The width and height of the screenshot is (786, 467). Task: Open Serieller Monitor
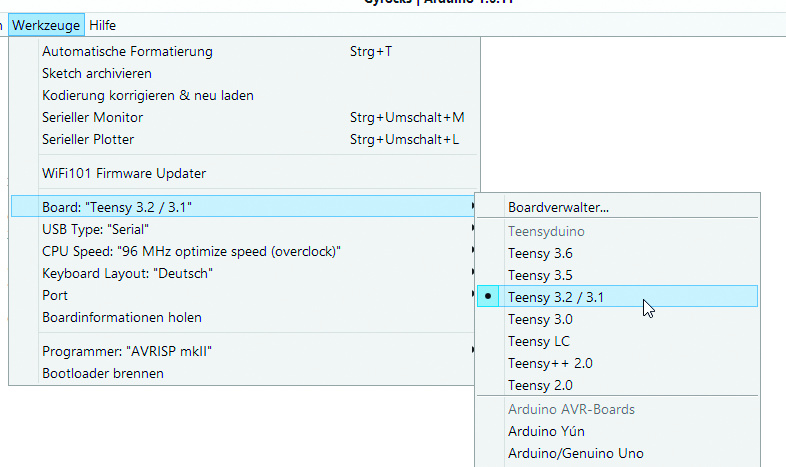coord(92,117)
